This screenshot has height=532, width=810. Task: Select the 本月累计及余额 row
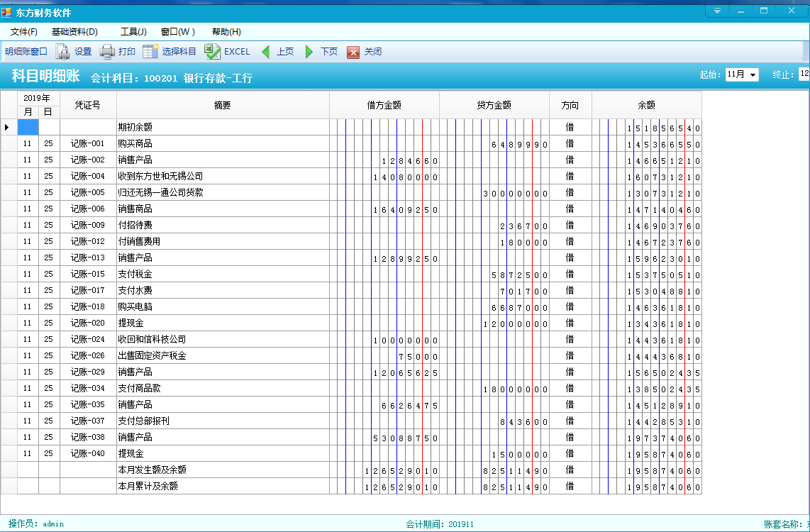[x=351, y=487]
